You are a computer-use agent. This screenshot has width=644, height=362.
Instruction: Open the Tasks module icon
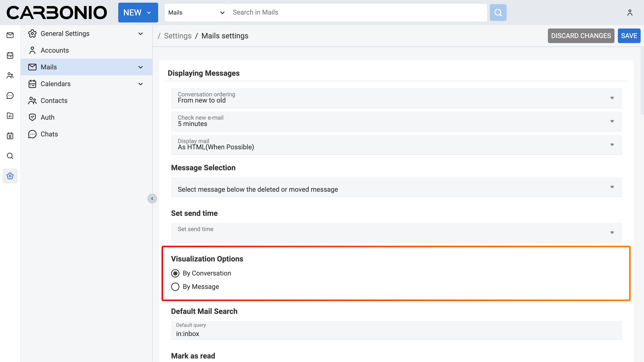tap(10, 136)
